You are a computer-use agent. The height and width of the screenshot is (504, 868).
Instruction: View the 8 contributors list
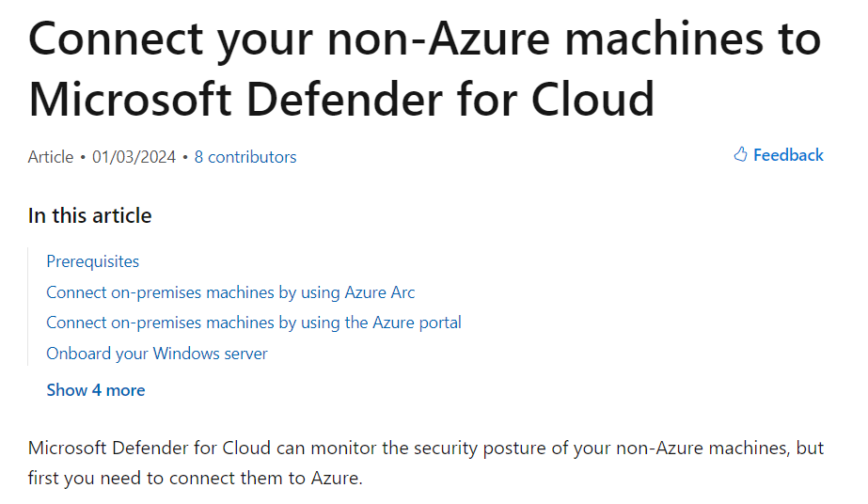click(x=245, y=157)
